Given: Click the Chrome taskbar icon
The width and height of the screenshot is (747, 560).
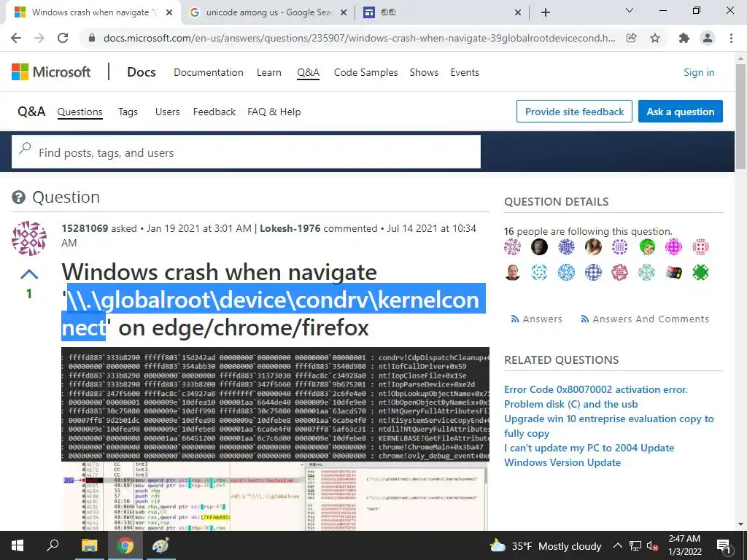Looking at the screenshot, I should click(125, 545).
